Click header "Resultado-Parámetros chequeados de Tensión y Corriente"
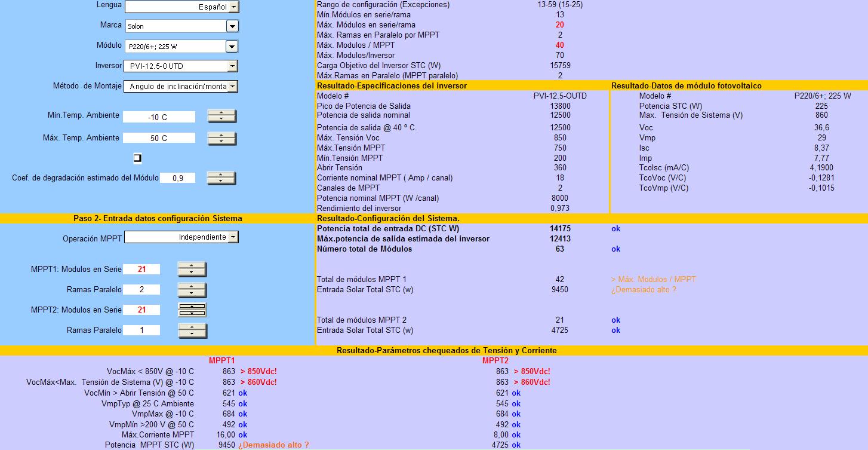868x450 pixels. tap(447, 351)
